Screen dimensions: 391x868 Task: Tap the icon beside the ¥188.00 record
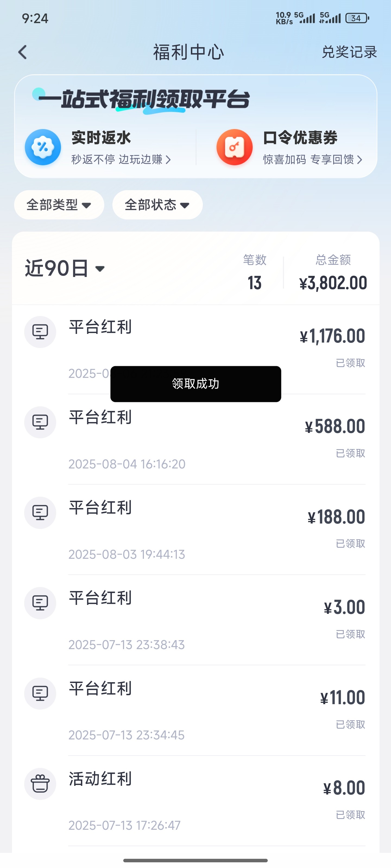40,512
